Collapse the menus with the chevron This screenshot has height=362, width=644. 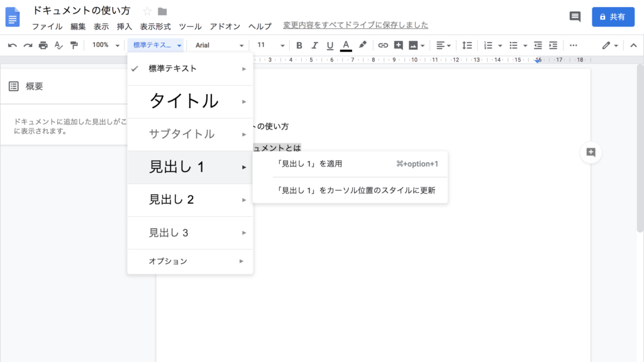pos(633,45)
